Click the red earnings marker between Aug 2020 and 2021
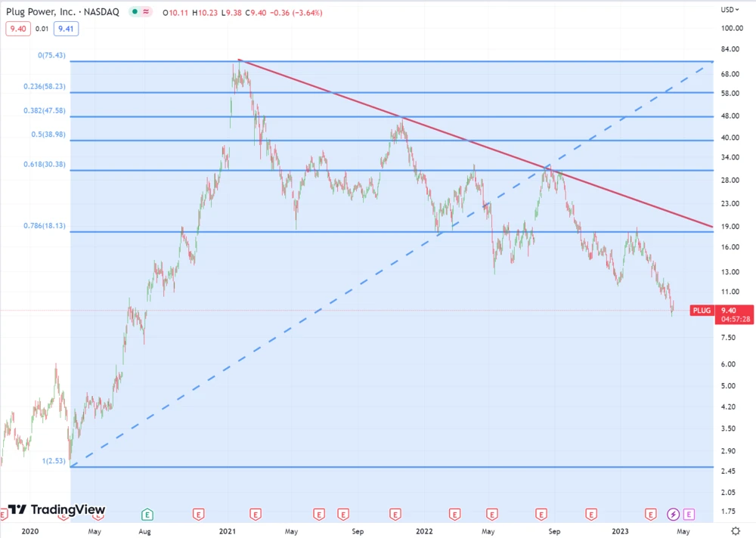The width and height of the screenshot is (756, 538). (x=198, y=515)
